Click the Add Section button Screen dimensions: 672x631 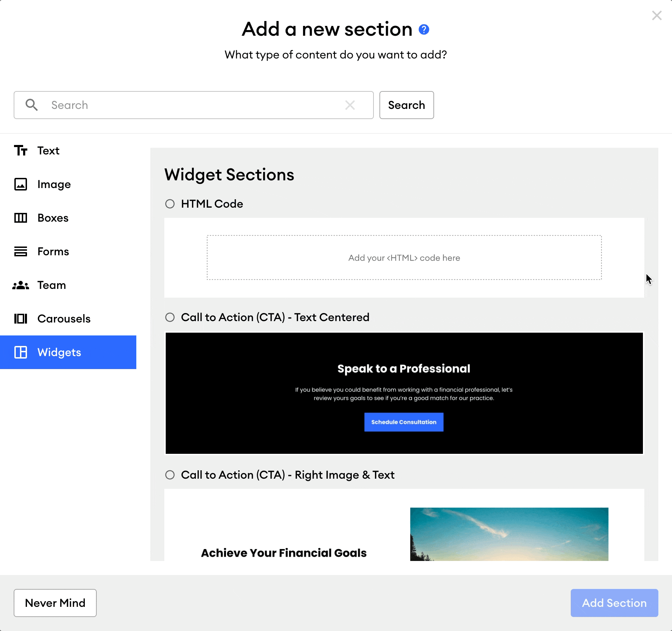614,603
